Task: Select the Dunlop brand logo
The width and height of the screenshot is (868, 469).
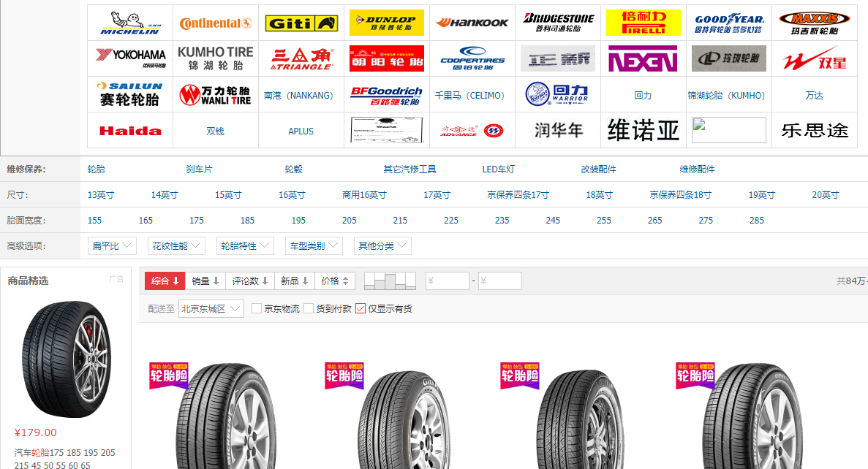Action: (x=387, y=23)
